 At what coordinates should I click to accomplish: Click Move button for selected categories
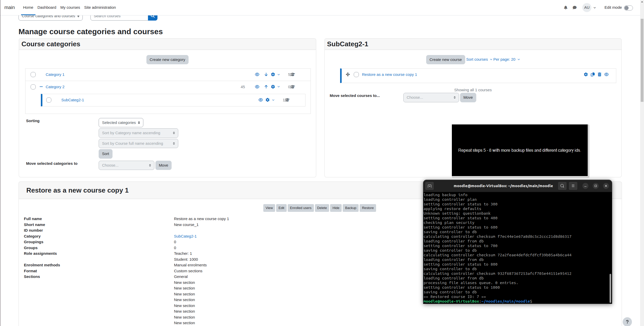coord(163,165)
